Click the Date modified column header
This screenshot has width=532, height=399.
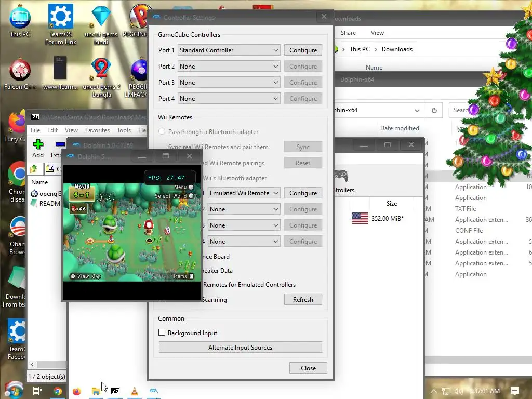400,128
